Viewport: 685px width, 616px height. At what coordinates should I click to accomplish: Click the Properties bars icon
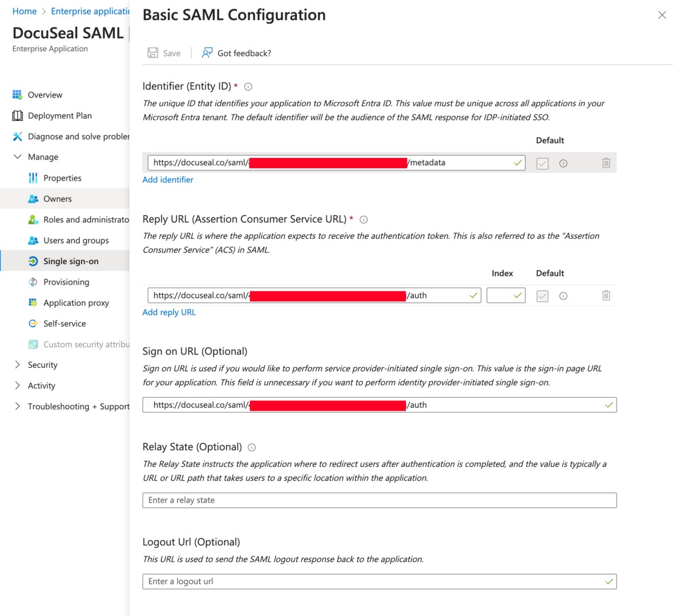pyautogui.click(x=33, y=178)
